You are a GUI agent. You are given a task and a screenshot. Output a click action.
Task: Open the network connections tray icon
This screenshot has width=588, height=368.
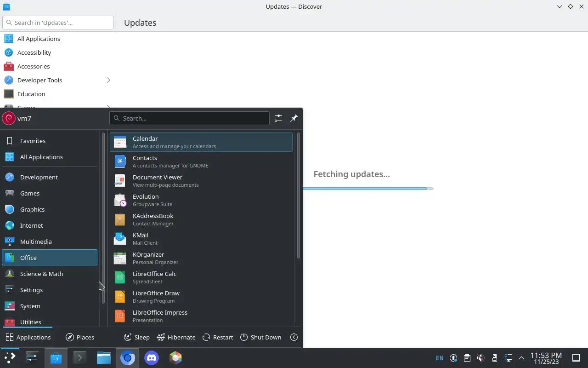point(509,358)
